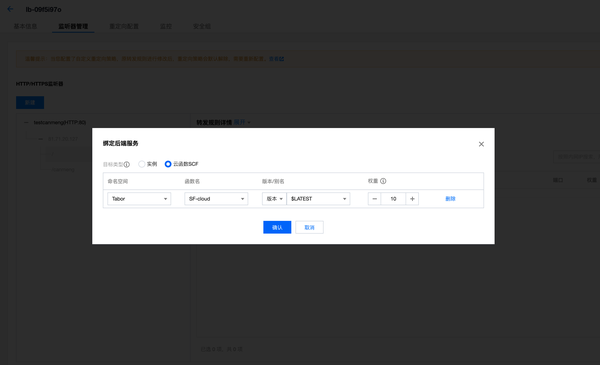Open the SF-cloud function name dropdown
This screenshot has width=600, height=365.
[216, 199]
